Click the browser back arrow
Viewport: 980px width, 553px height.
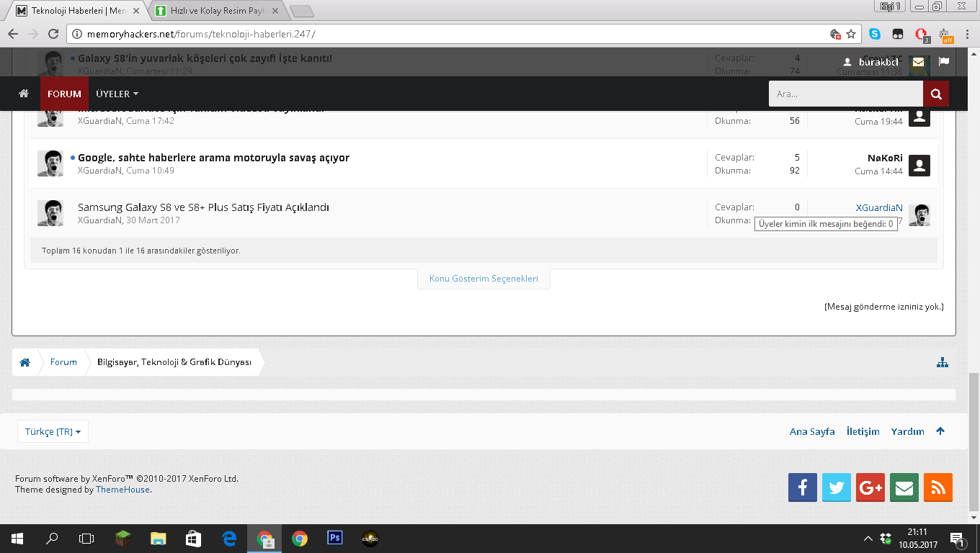coord(13,34)
